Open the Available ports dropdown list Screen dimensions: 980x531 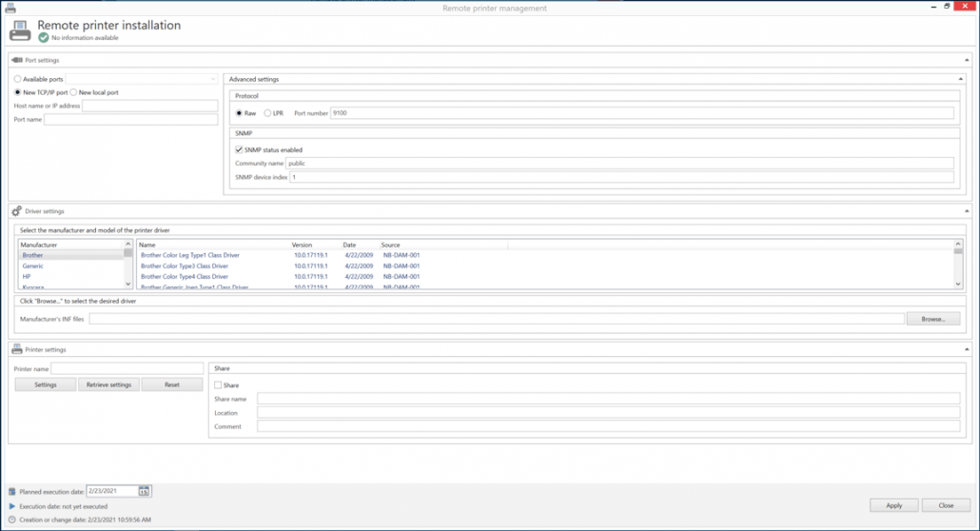(x=213, y=79)
